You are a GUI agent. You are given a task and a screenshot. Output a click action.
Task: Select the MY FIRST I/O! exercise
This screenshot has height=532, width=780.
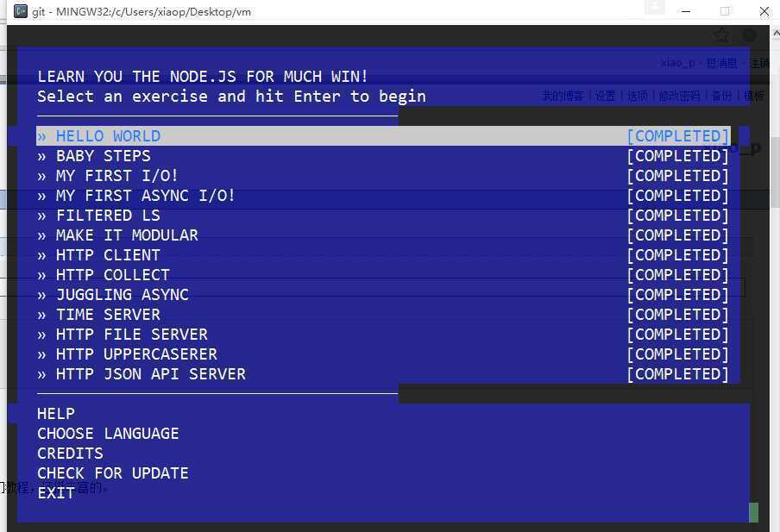point(383,176)
